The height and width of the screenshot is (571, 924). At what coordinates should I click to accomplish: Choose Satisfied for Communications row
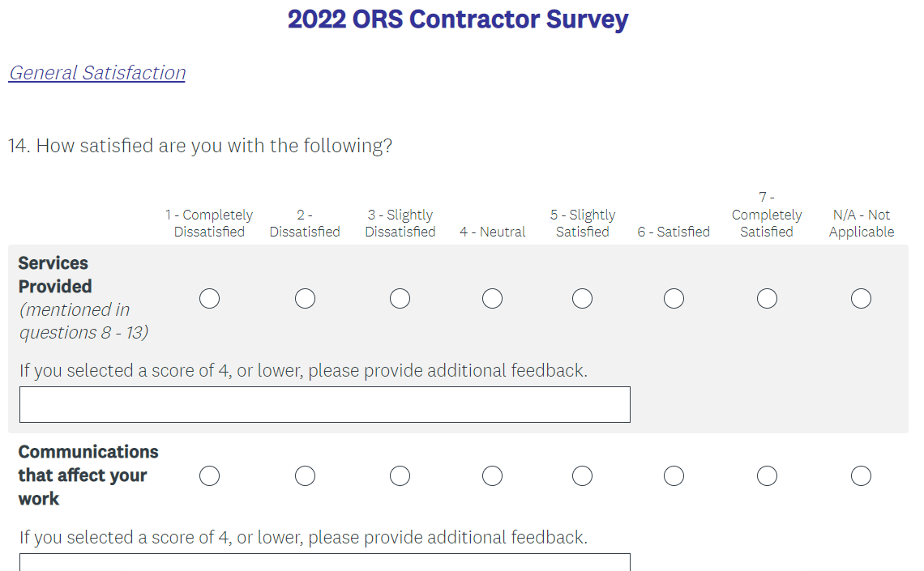point(674,475)
